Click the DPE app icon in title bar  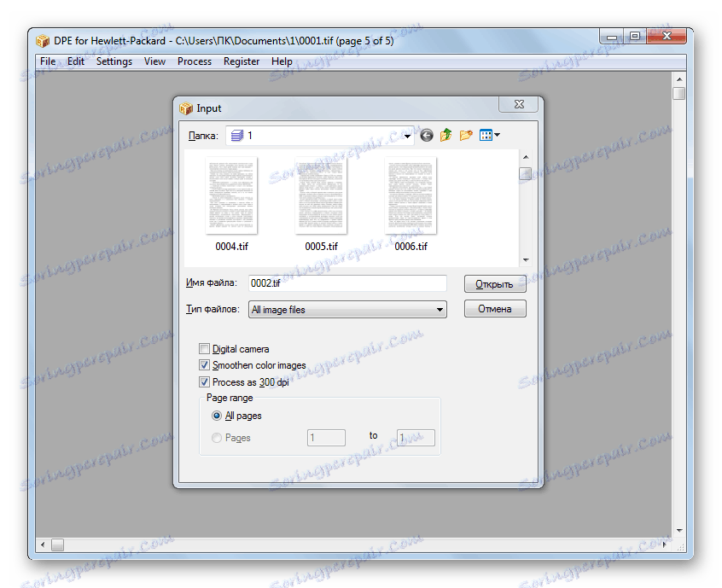pos(43,41)
